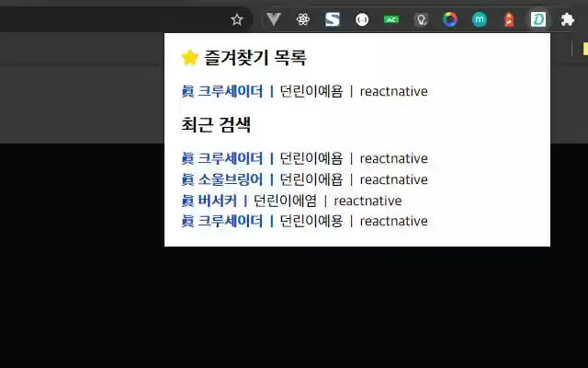Click the blue S extension icon
This screenshot has height=368, width=588.
point(333,19)
